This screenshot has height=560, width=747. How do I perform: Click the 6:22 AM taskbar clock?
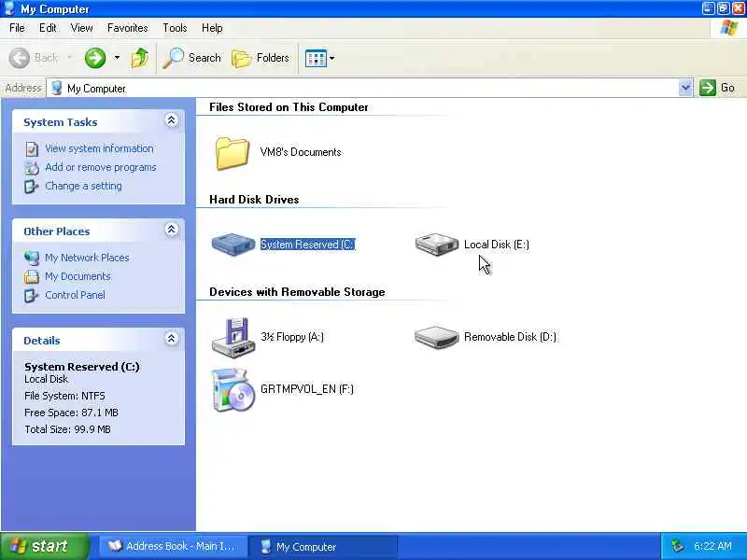pos(712,546)
